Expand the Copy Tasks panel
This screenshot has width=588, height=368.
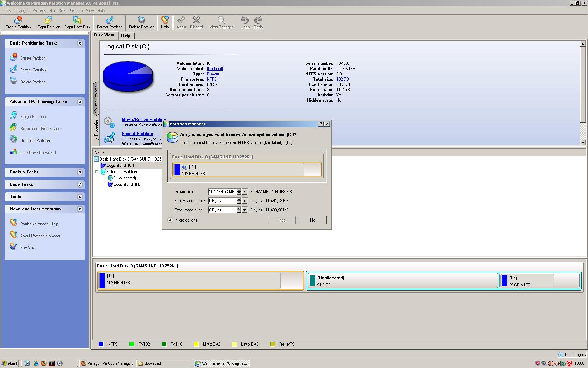click(80, 184)
